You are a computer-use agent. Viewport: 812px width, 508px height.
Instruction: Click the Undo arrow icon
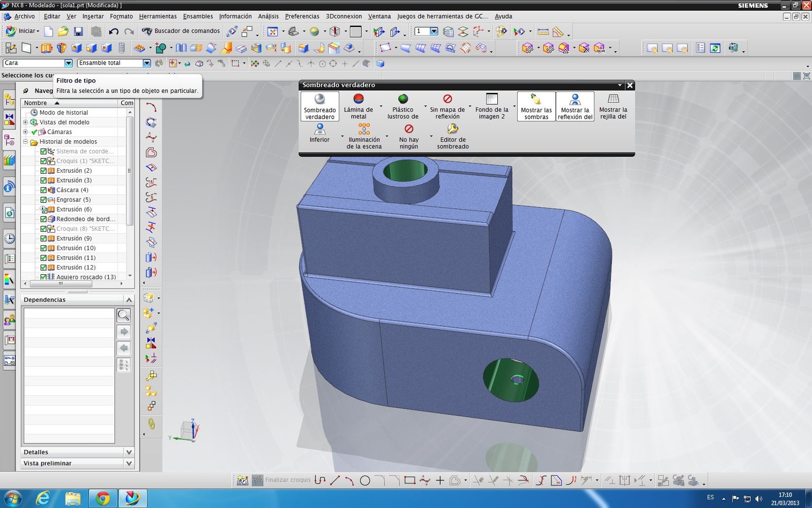114,31
